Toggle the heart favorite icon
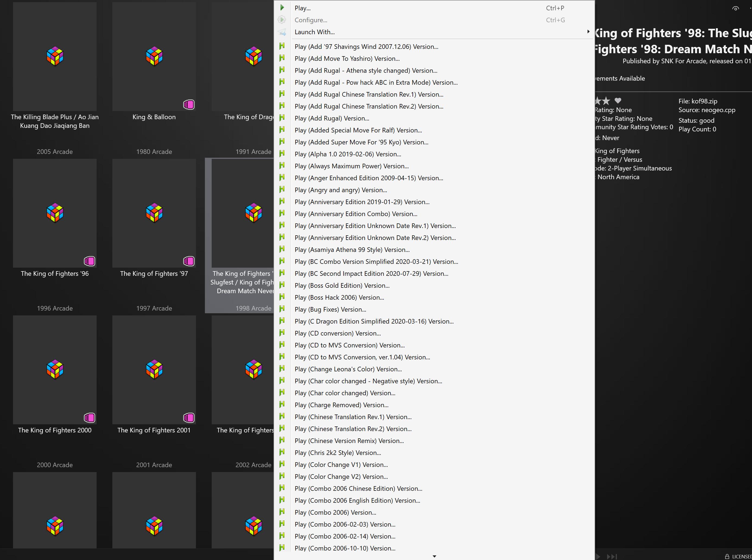The height and width of the screenshot is (560, 752). pyautogui.click(x=618, y=101)
